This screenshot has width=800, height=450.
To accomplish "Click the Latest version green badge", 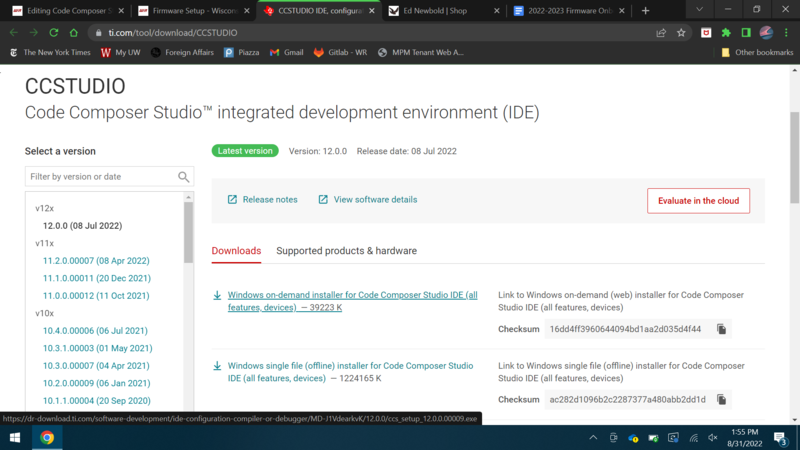I will point(245,151).
